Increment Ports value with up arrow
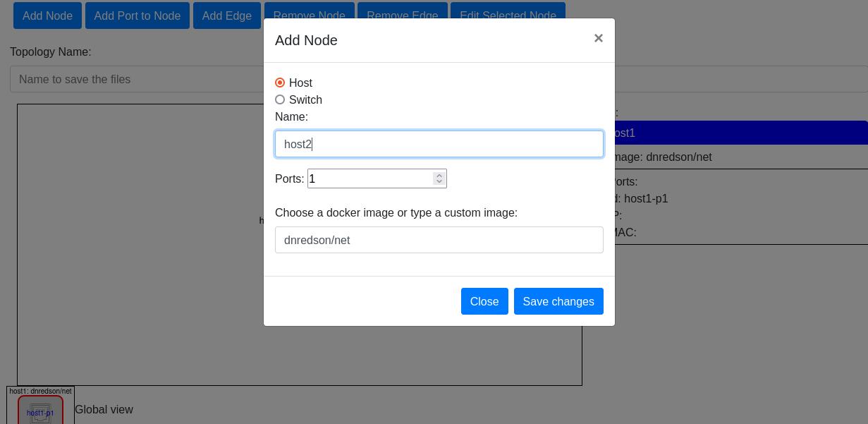The width and height of the screenshot is (868, 424). (x=439, y=175)
